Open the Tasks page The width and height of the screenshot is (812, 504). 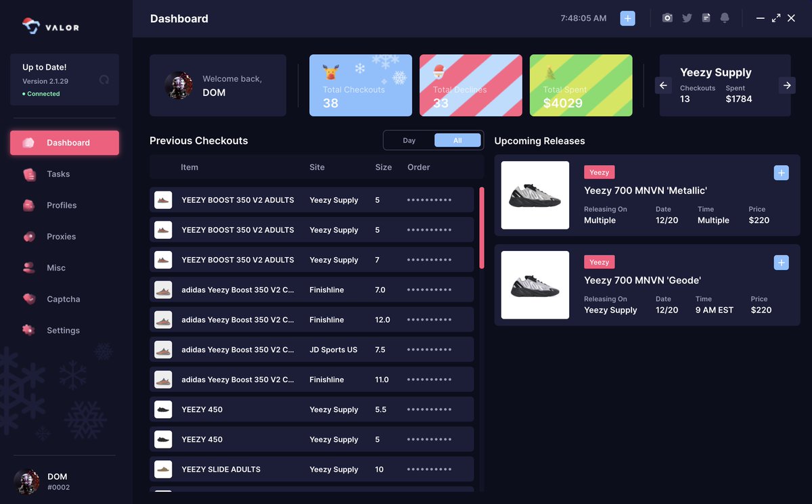click(64, 174)
